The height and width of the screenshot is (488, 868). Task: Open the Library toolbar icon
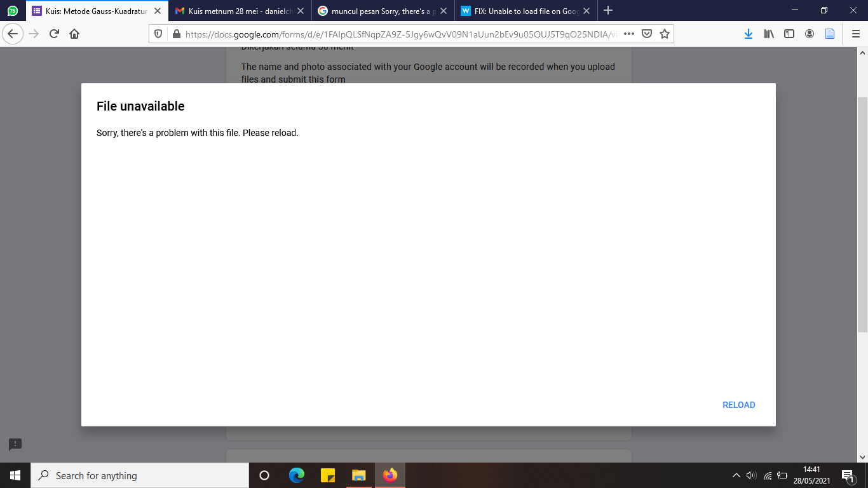pyautogui.click(x=769, y=33)
